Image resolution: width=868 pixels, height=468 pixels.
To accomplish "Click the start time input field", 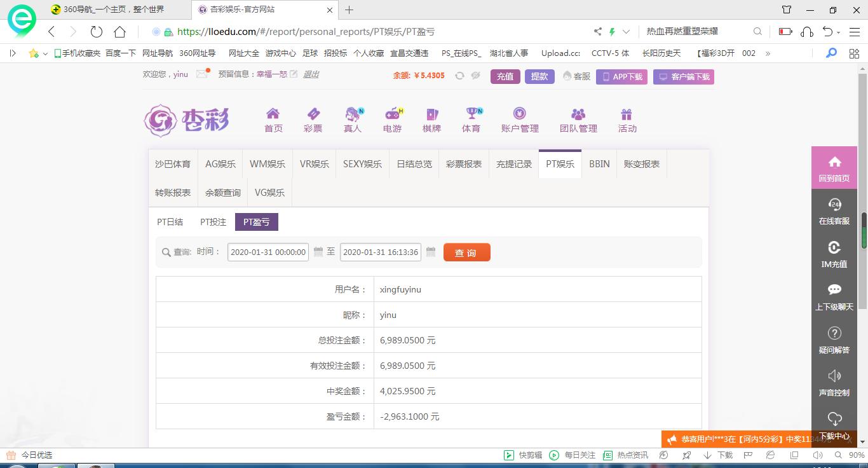I will 268,252.
